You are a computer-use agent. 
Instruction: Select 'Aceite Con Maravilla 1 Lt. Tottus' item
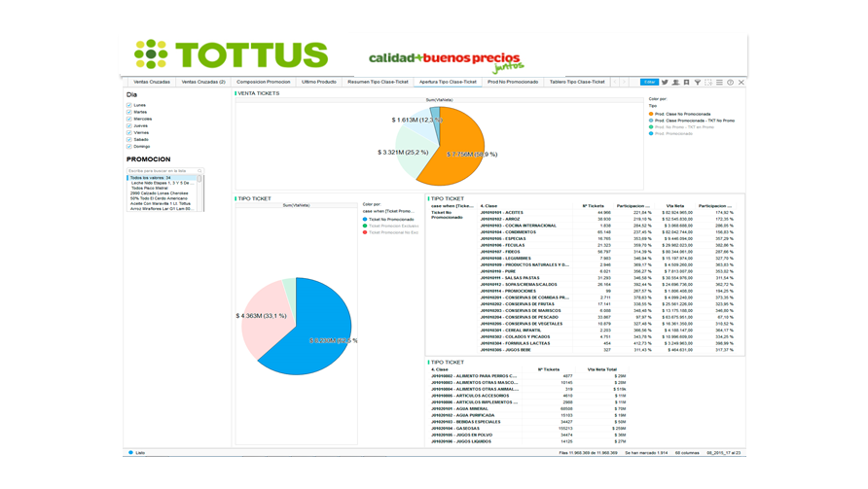[162, 203]
